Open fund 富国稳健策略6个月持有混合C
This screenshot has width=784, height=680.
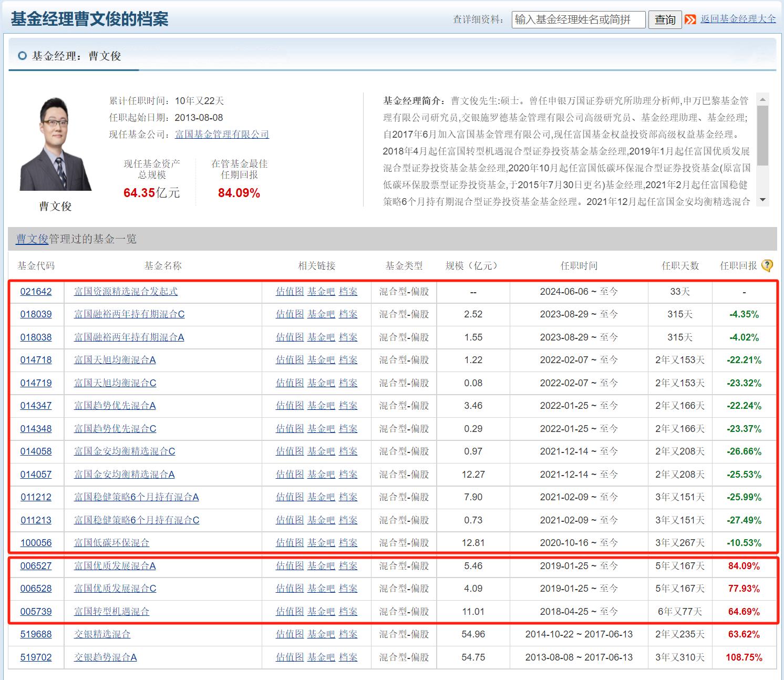click(137, 520)
